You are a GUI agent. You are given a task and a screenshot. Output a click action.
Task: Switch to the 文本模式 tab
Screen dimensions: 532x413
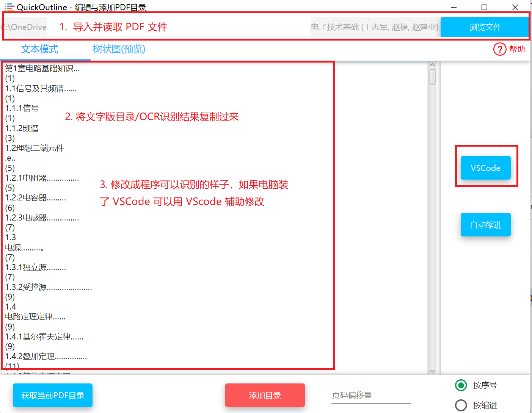click(39, 49)
